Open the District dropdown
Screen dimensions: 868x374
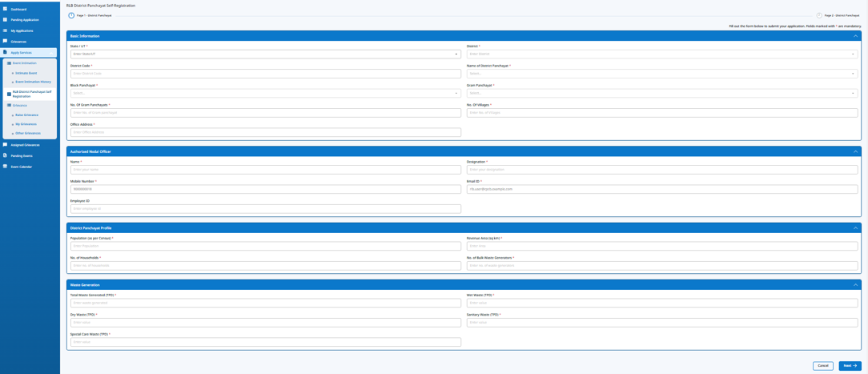(662, 54)
